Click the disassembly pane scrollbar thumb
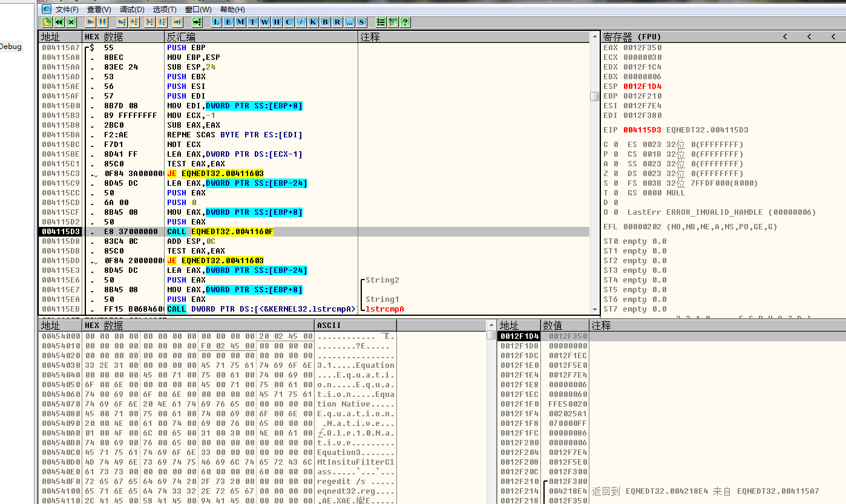This screenshot has width=846, height=504. 594,96
